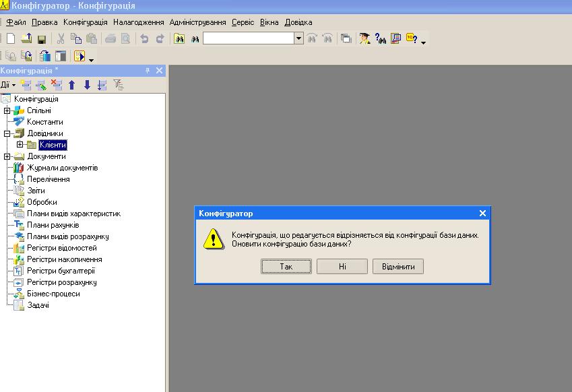Viewport: 572px width, 392px height.
Task: Click the yellow 1C help question icon
Action: click(x=412, y=38)
